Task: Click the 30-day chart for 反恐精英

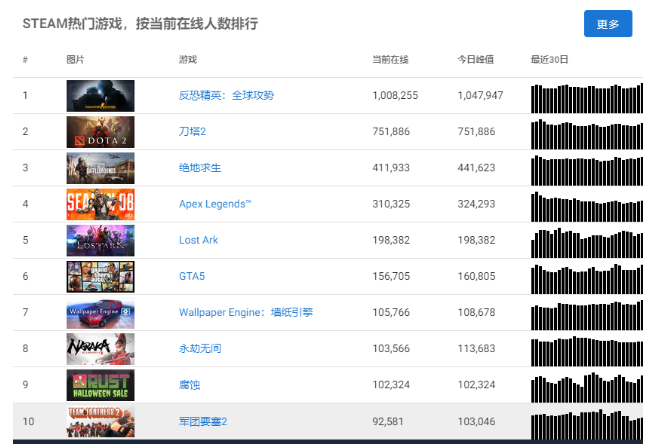Action: click(x=587, y=98)
